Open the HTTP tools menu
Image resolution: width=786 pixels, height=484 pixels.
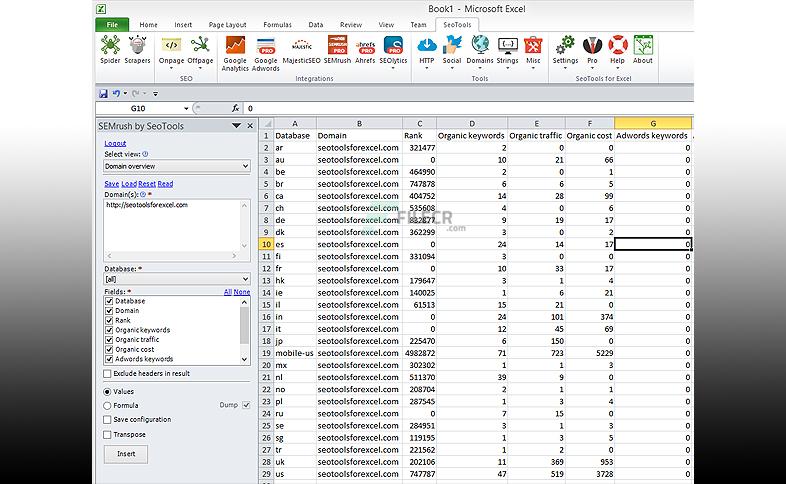tap(427, 52)
